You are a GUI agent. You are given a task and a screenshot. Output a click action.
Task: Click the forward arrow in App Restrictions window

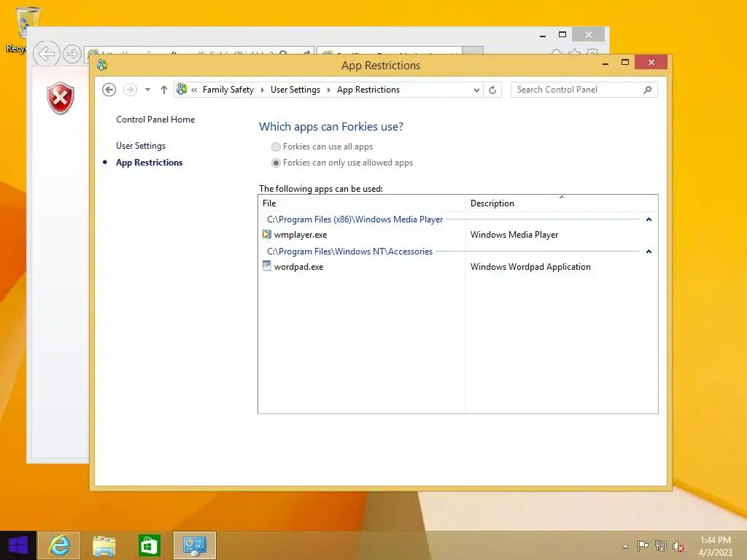[130, 90]
